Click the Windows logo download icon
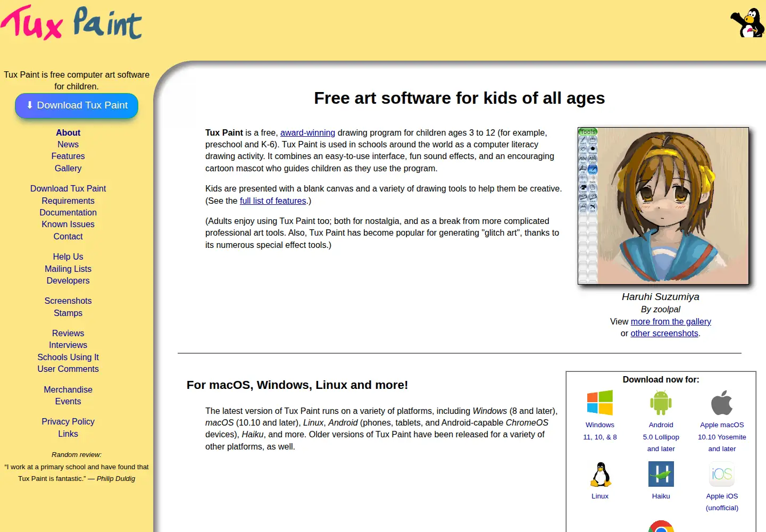 (600, 403)
